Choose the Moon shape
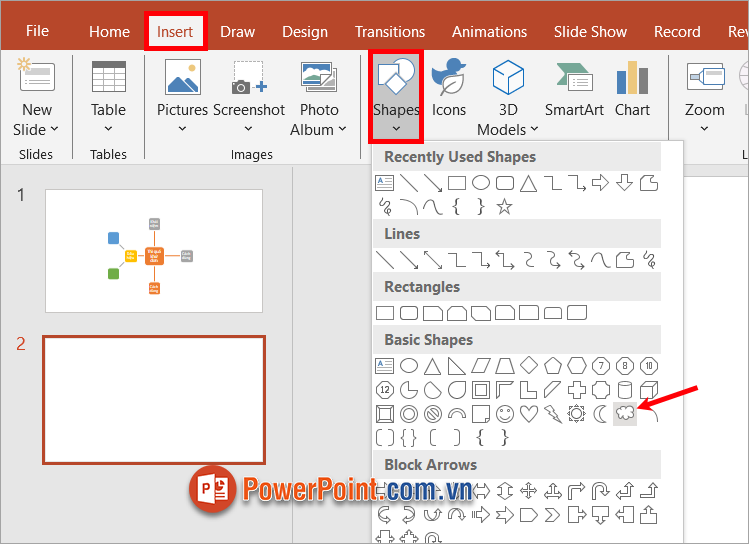Screen dimensions: 749x544 point(600,414)
